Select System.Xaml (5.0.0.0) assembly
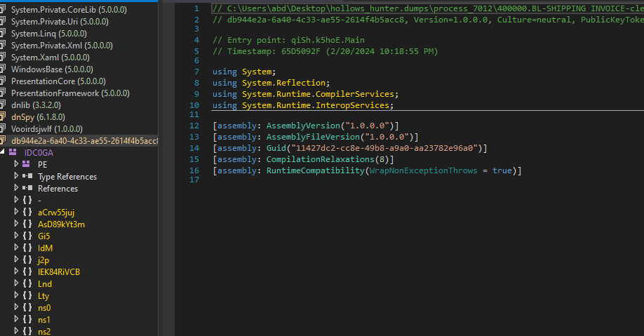The width and height of the screenshot is (644, 336). point(51,57)
